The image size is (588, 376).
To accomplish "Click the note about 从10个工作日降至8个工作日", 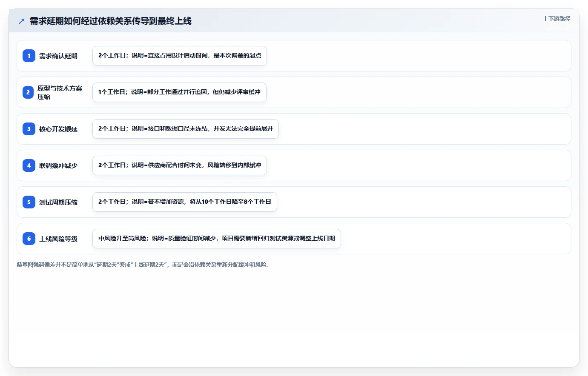I will (x=185, y=202).
